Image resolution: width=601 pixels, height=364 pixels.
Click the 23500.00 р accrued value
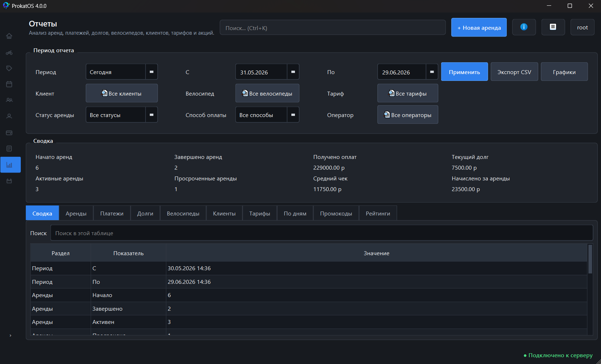(x=466, y=189)
